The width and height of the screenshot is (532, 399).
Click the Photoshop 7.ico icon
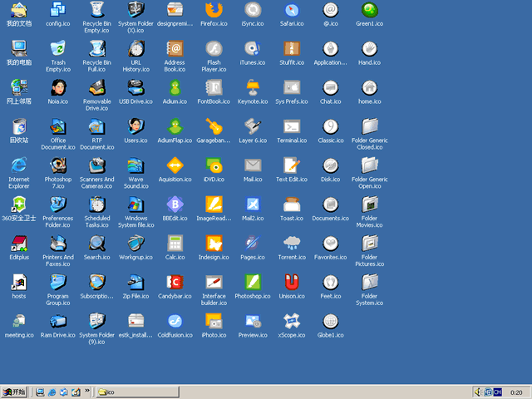click(58, 165)
